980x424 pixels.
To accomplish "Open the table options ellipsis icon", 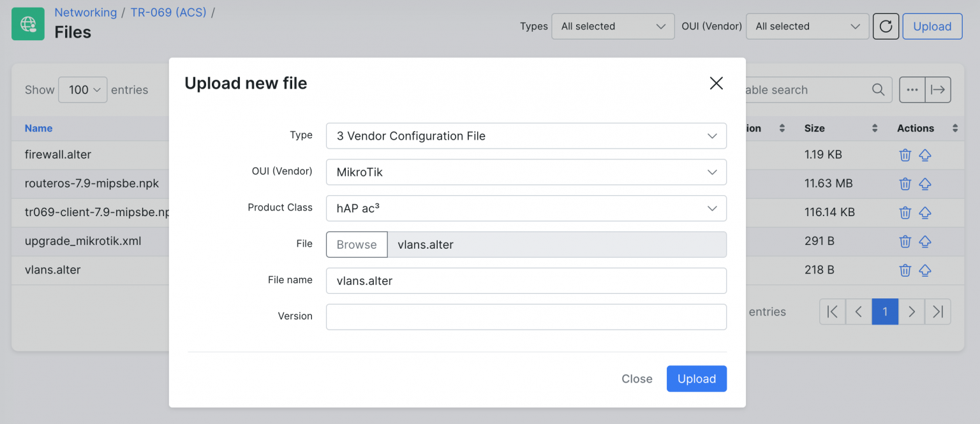I will (x=912, y=90).
